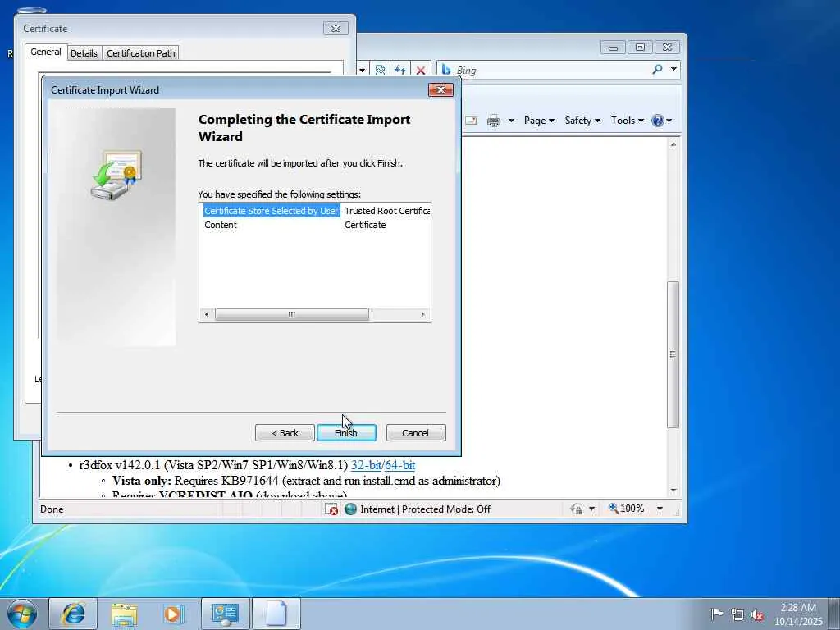
Task: Open the Tools menu
Action: pyautogui.click(x=627, y=121)
